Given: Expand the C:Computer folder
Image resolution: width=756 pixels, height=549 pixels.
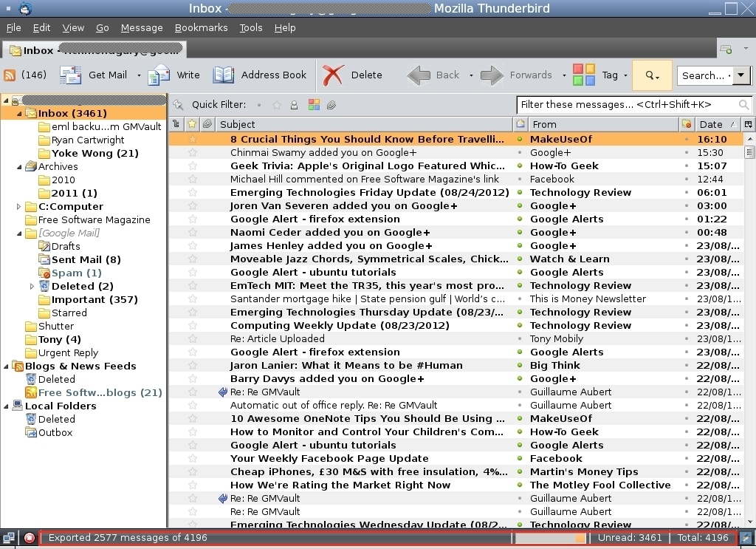Looking at the screenshot, I should click(x=18, y=206).
